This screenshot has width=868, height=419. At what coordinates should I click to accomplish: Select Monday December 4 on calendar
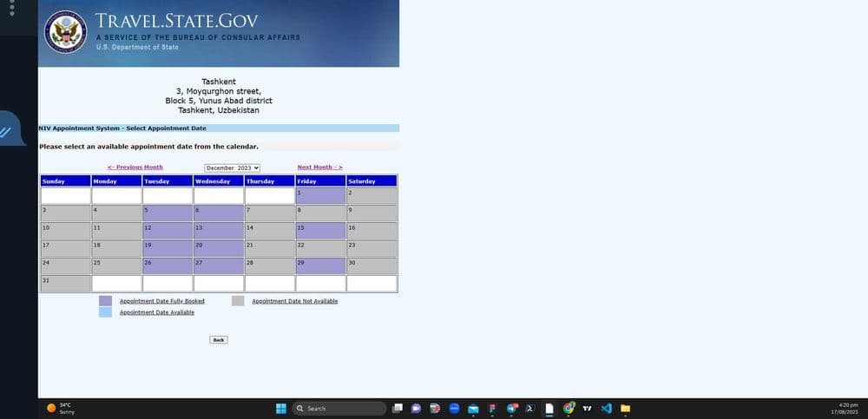click(116, 213)
